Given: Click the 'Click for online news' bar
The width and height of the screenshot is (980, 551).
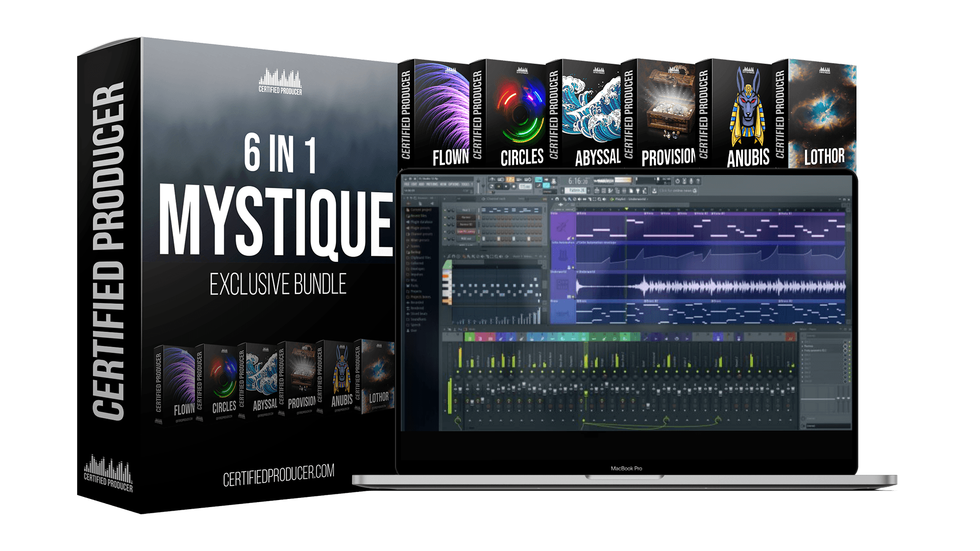Looking at the screenshot, I should click(676, 190).
